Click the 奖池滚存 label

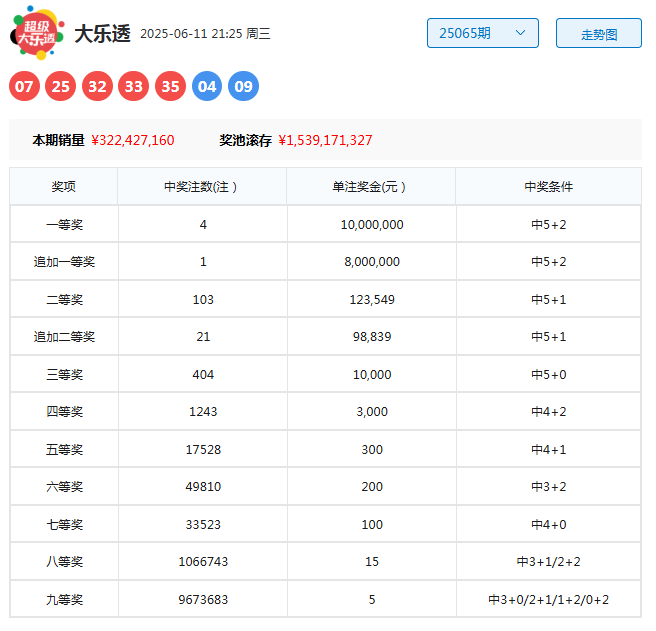[x=246, y=140]
